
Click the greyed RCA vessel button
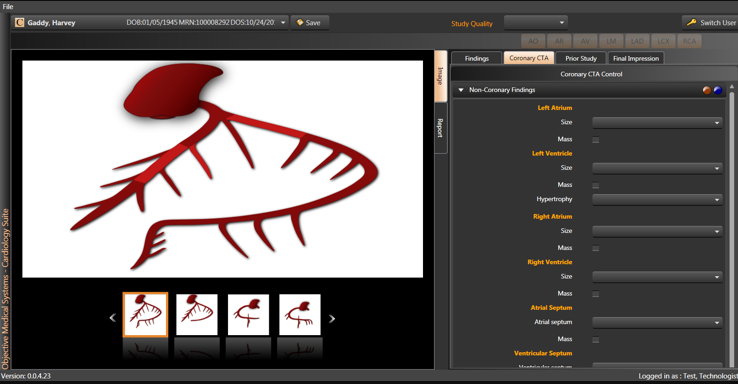pyautogui.click(x=690, y=41)
